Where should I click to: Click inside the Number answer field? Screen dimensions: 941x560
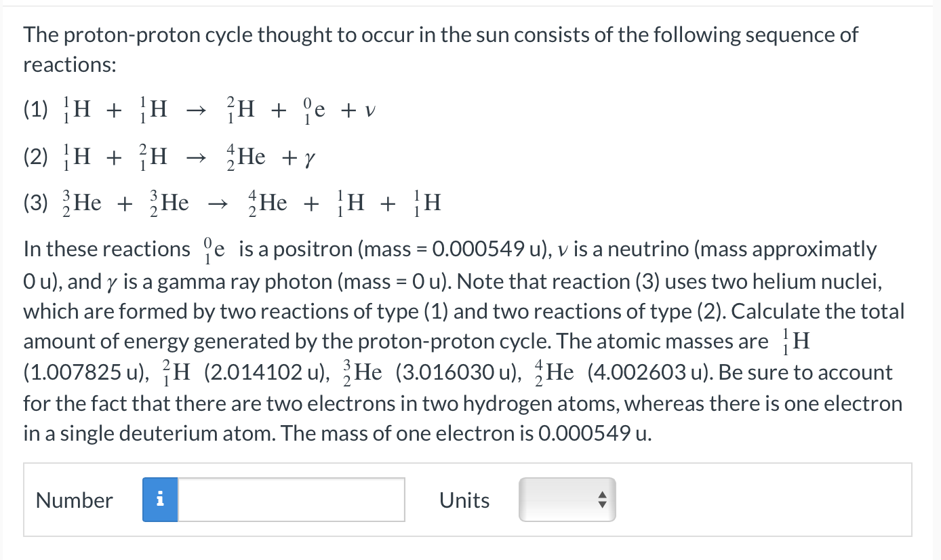[x=285, y=500]
